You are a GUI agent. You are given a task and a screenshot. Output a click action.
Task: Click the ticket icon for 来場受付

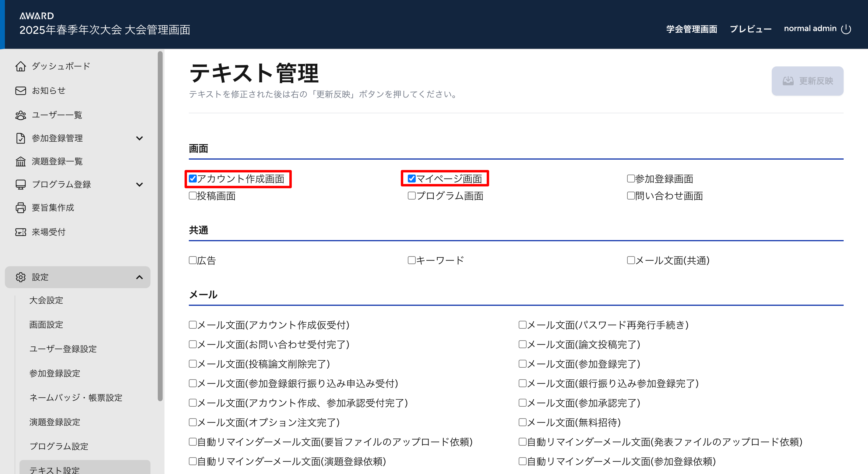(x=20, y=232)
